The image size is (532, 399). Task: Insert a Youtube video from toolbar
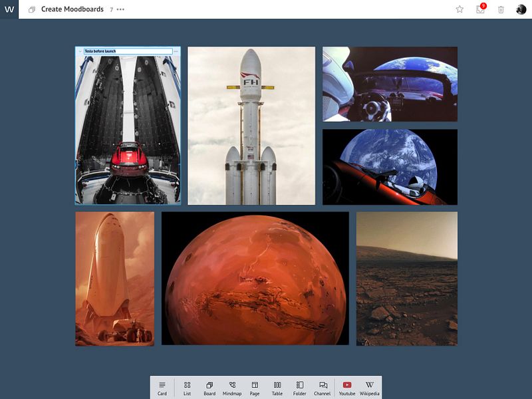pyautogui.click(x=347, y=388)
